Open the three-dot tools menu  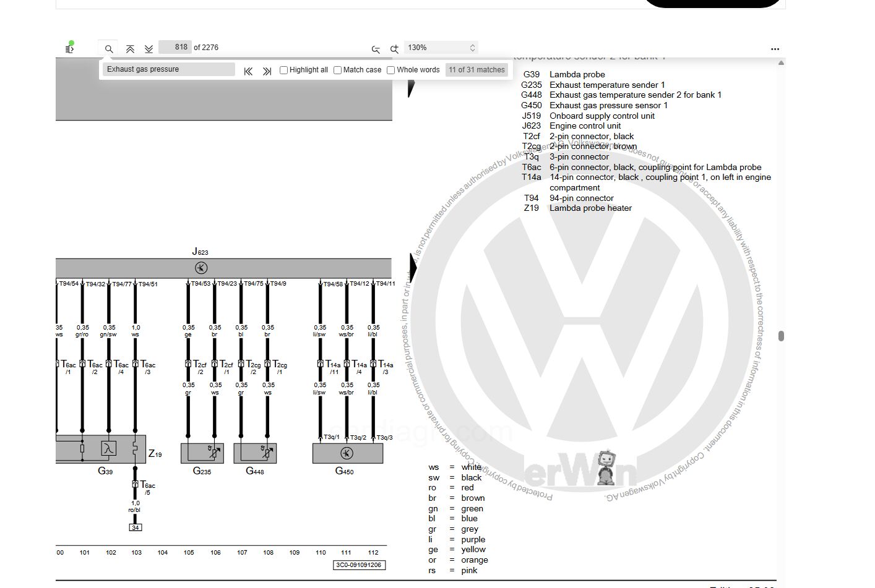775,49
